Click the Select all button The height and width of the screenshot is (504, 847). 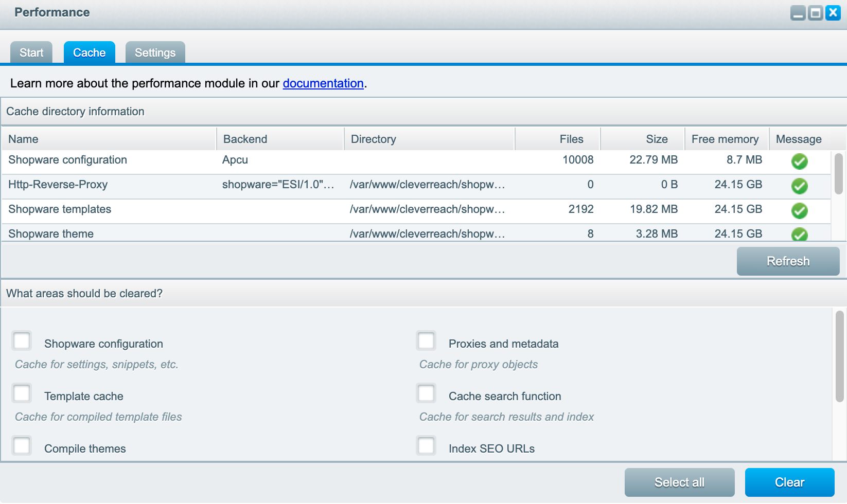pyautogui.click(x=679, y=482)
